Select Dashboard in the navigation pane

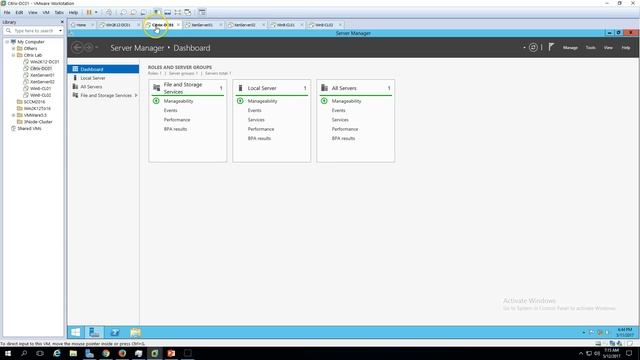(x=103, y=69)
